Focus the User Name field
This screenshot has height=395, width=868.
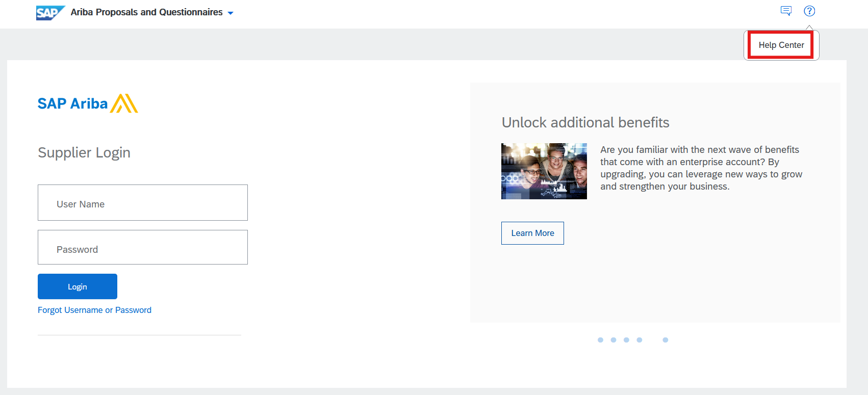(x=143, y=203)
